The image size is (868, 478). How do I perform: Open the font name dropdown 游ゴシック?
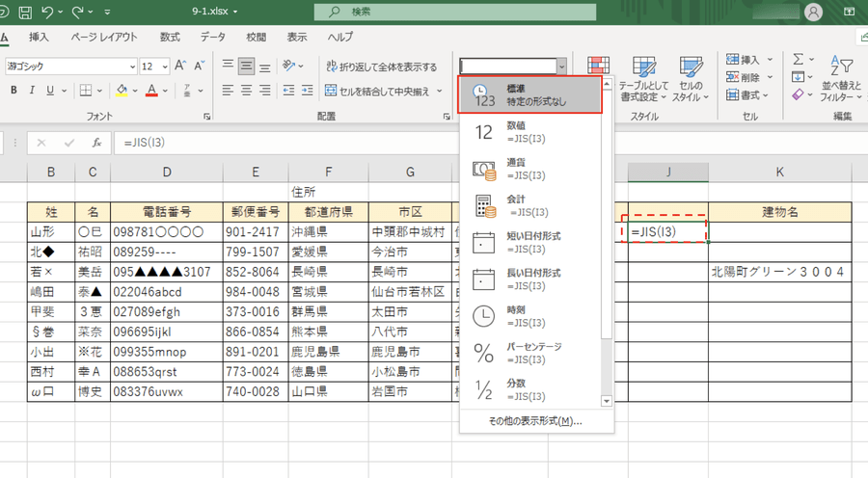[x=132, y=66]
